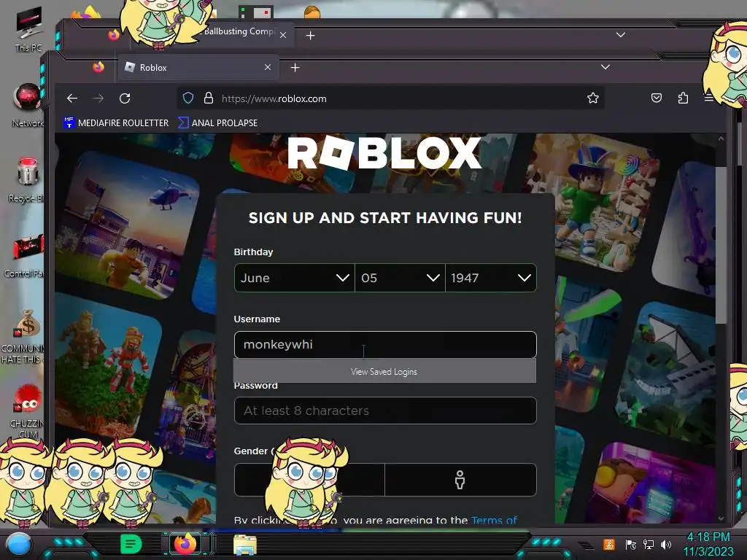
Task: Open the Save to Pocket icon
Action: point(657,98)
